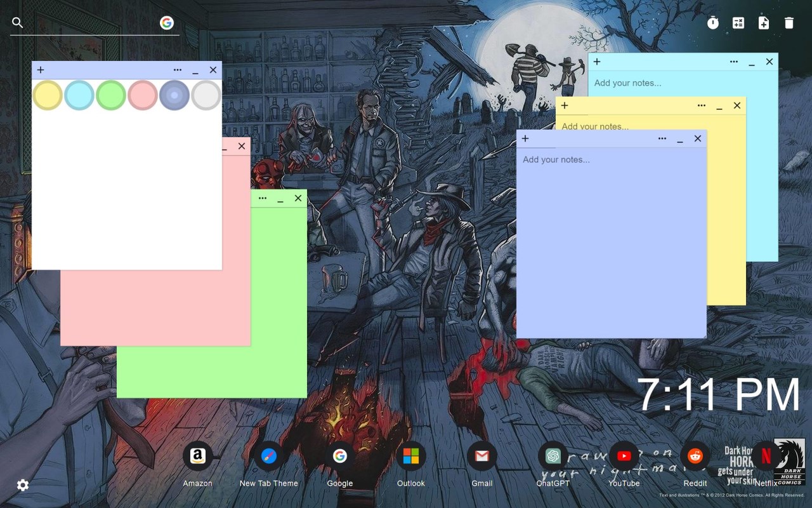Pick the periwinkle purple color swatch
The width and height of the screenshot is (812, 508).
[x=174, y=95]
